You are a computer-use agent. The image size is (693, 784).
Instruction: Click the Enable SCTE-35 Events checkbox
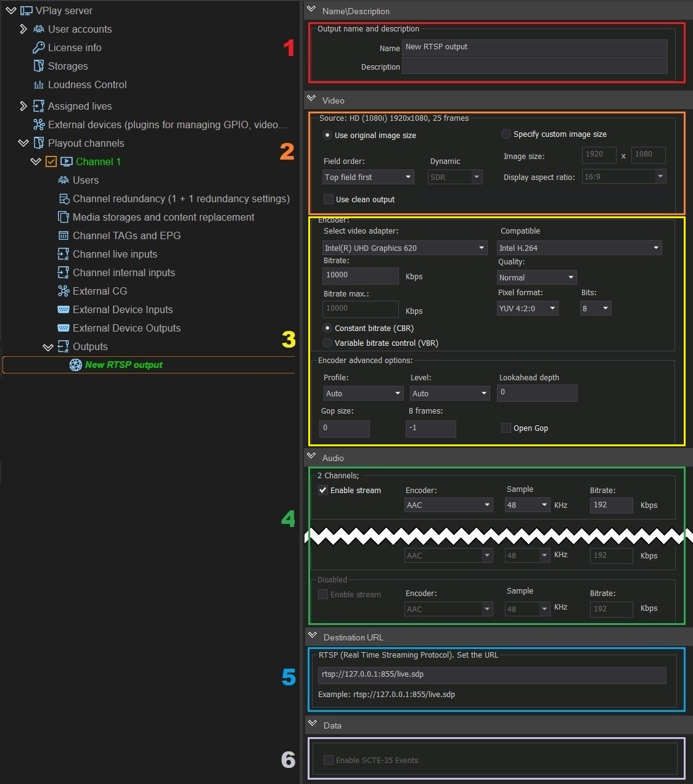[x=329, y=760]
